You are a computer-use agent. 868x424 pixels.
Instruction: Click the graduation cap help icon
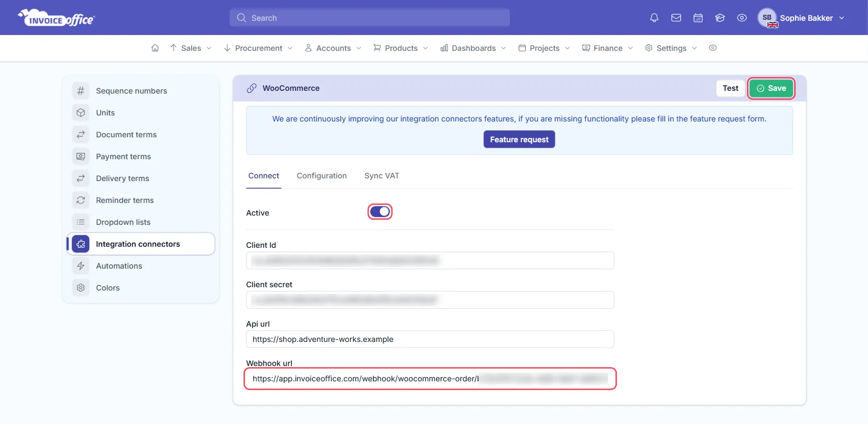(x=720, y=18)
